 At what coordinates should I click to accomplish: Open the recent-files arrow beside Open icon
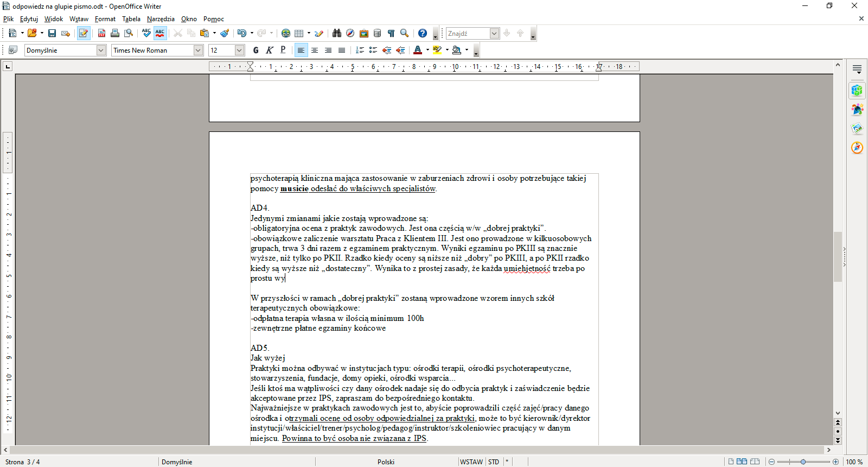[42, 33]
